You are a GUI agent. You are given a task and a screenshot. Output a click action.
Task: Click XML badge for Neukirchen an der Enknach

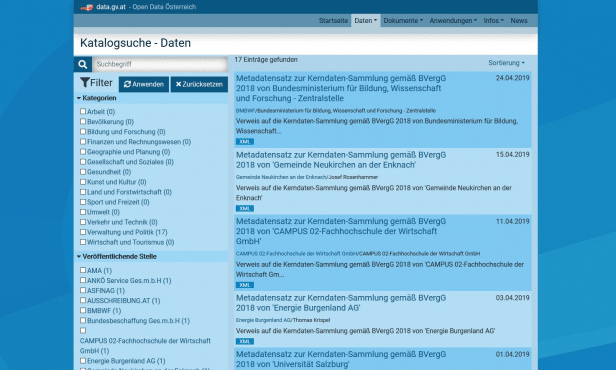[x=245, y=209]
